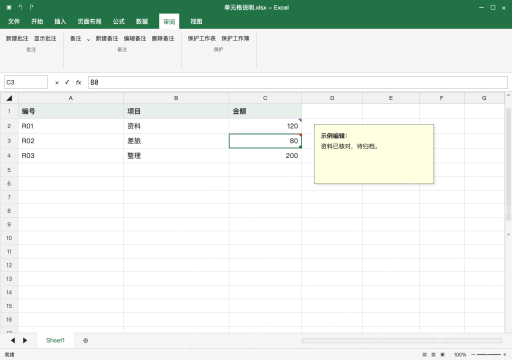
Task: Select column C header
Action: pyautogui.click(x=265, y=98)
